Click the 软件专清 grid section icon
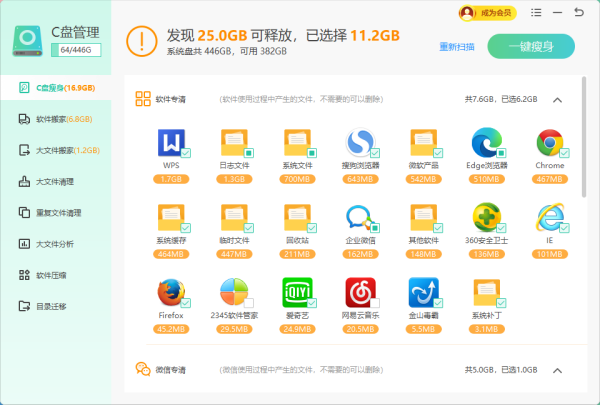Viewport: 600px width, 405px height. 143,98
